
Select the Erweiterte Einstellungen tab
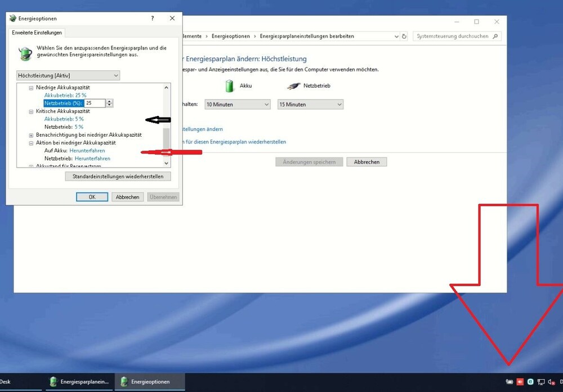pyautogui.click(x=37, y=33)
